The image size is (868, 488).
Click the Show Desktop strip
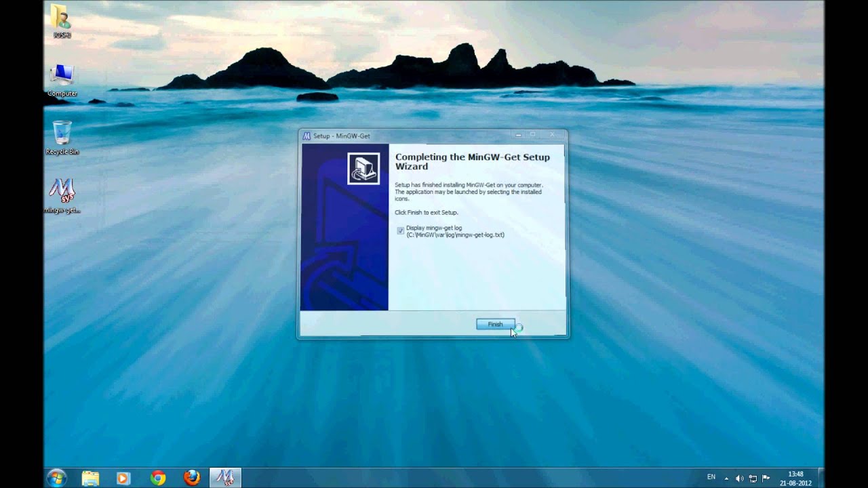tap(821, 478)
